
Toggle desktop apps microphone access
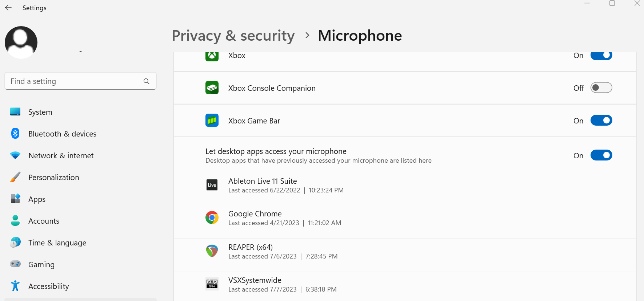click(x=601, y=155)
